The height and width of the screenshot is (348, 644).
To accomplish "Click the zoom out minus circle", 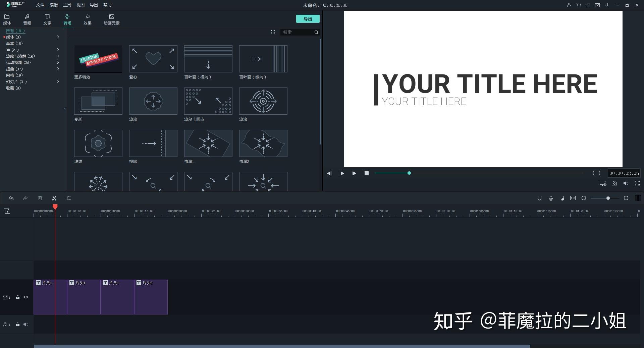I will pyautogui.click(x=584, y=198).
